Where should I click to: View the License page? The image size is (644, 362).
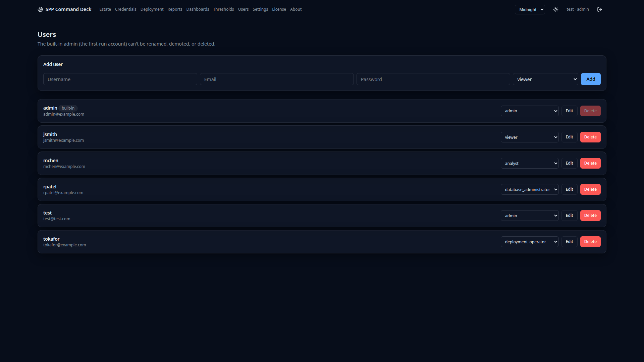(x=279, y=9)
